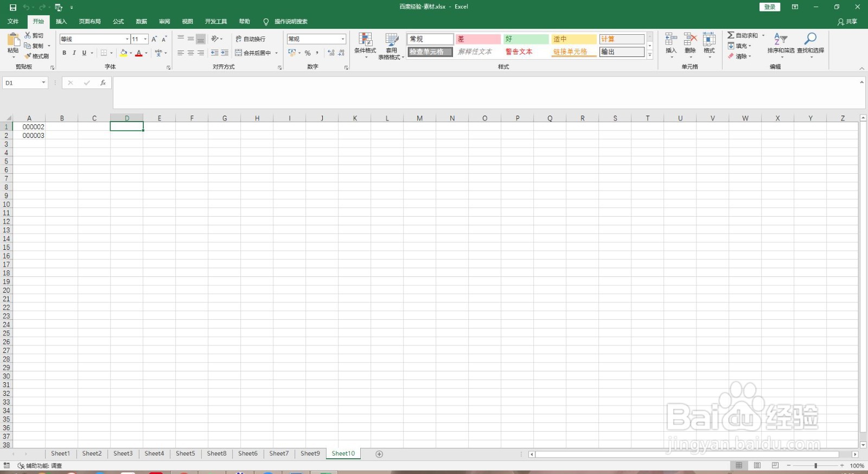Expand Merge & Center (合并后居中) arrow

coord(276,53)
